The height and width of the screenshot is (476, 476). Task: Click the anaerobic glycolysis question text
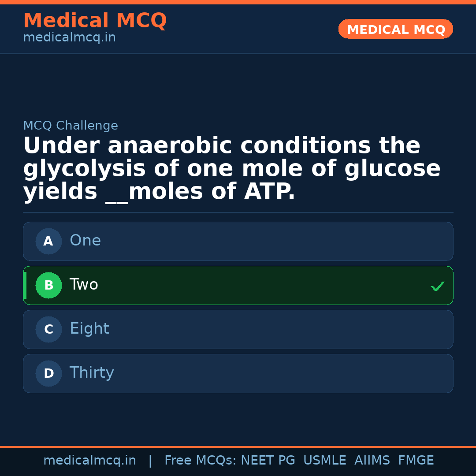(231, 169)
